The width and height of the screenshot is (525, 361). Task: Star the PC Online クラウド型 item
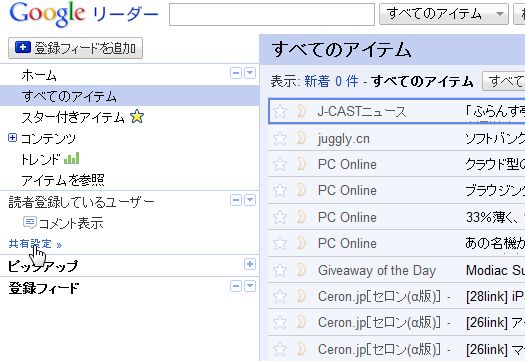pyautogui.click(x=280, y=164)
